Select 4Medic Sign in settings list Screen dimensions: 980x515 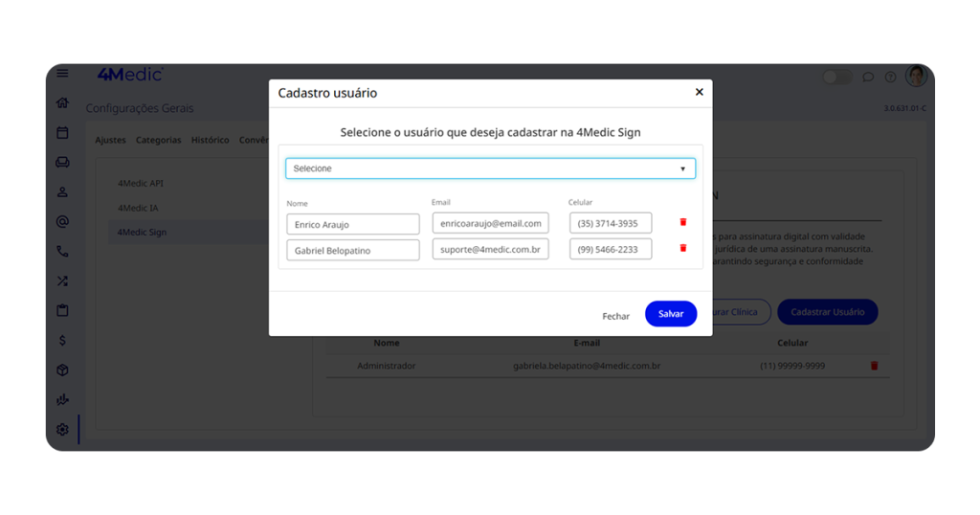[142, 232]
